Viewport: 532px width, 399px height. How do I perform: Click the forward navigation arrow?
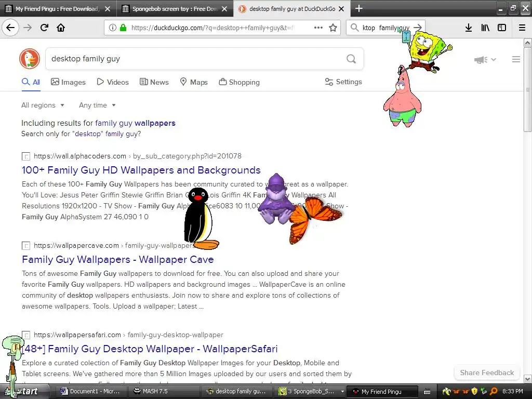pyautogui.click(x=28, y=28)
